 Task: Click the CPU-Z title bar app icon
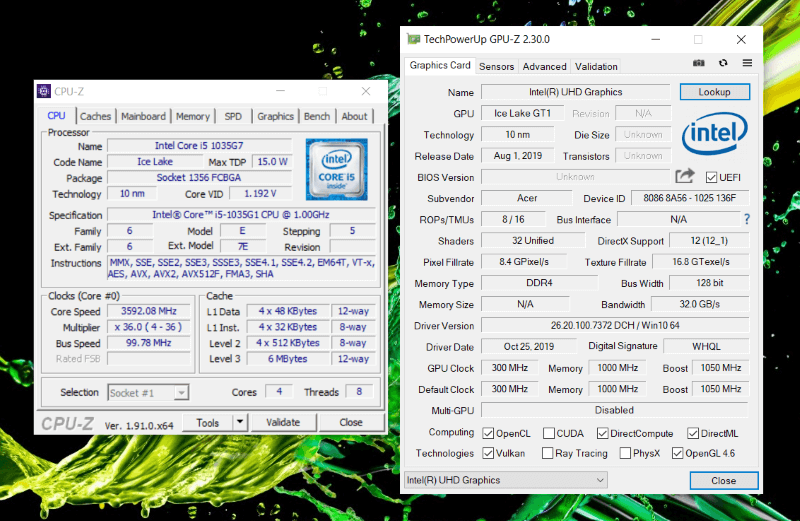coord(44,91)
